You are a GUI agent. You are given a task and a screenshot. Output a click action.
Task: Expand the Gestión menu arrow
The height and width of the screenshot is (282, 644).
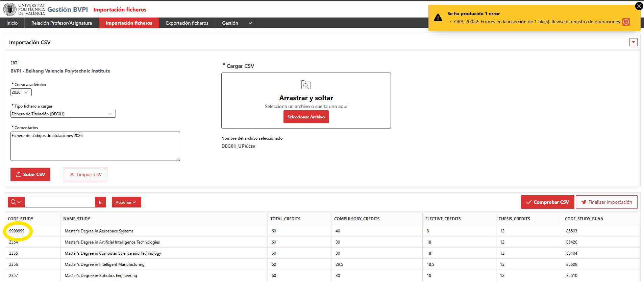coord(250,23)
